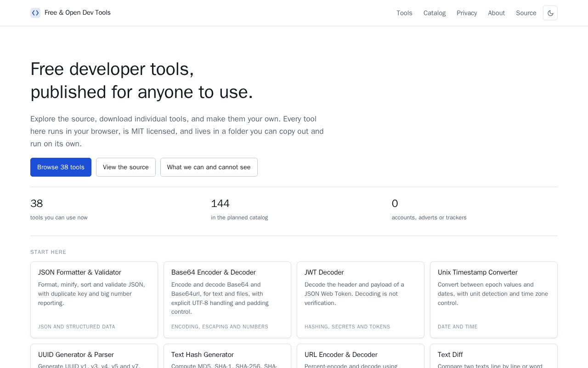
Task: Click the START HERE section label
Action: click(48, 252)
